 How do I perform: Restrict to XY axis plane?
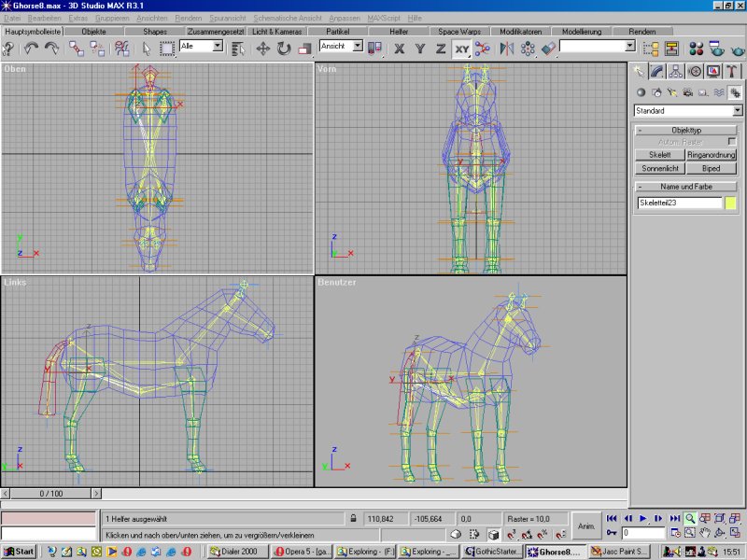[x=461, y=48]
